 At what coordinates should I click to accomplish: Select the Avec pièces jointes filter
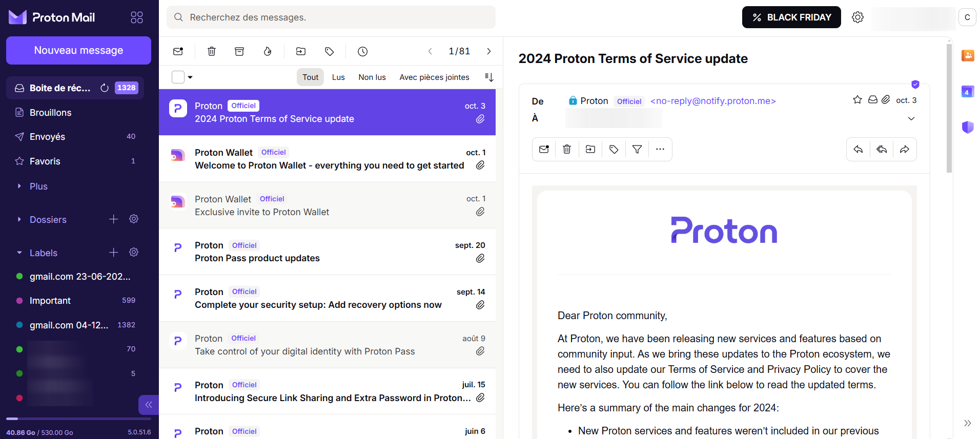(x=434, y=77)
